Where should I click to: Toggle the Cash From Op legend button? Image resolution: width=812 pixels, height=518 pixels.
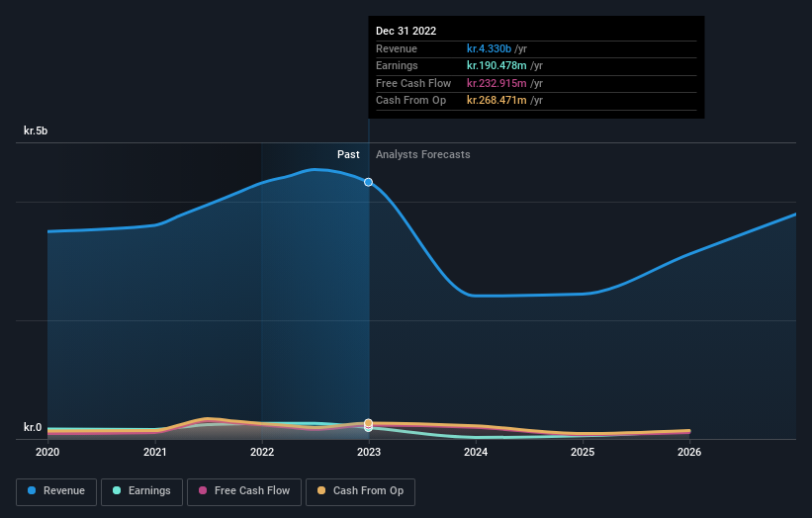(x=360, y=491)
